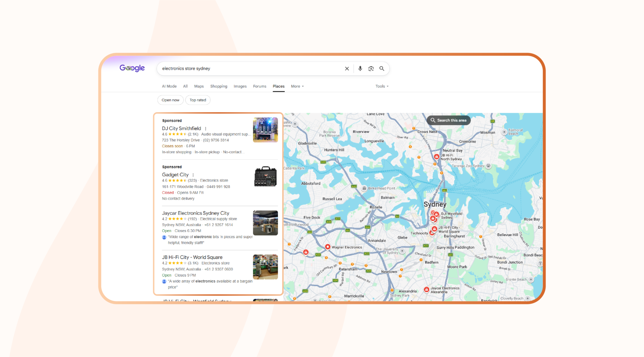Submit search with the magnifier icon
This screenshot has width=644, height=357.
tap(382, 68)
